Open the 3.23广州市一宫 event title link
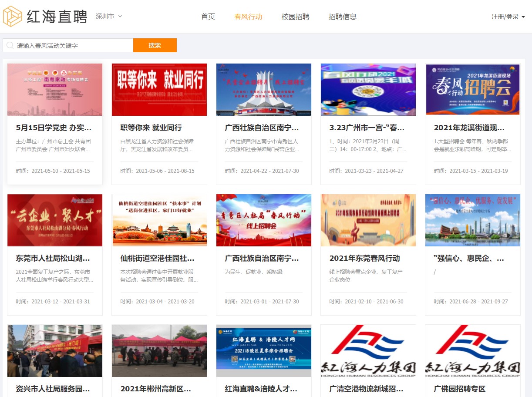This screenshot has height=397, width=532. point(367,128)
